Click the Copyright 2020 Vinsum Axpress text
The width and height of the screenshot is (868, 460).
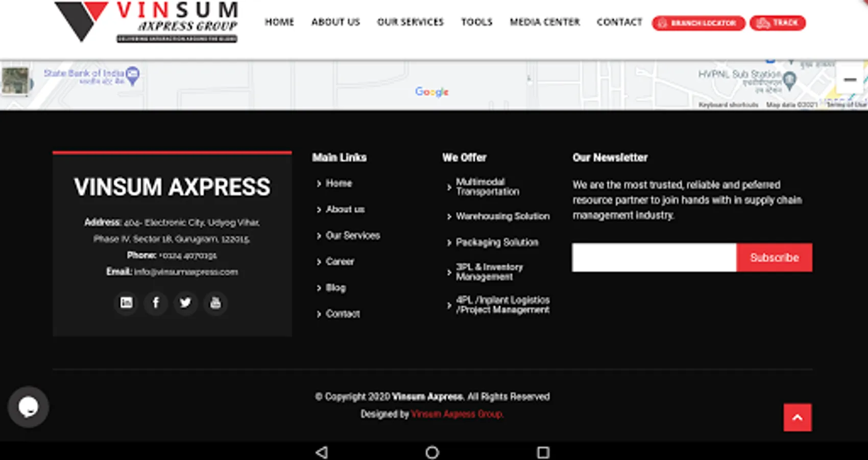point(432,397)
